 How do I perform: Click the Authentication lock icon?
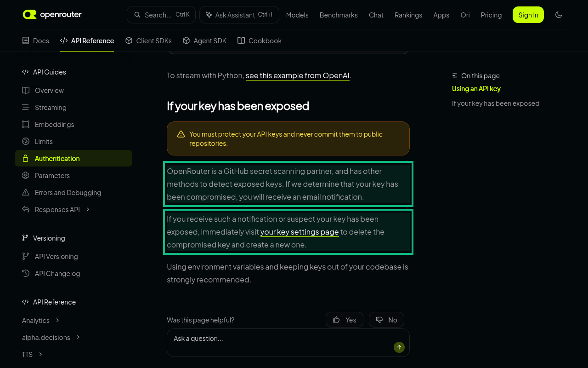26,158
